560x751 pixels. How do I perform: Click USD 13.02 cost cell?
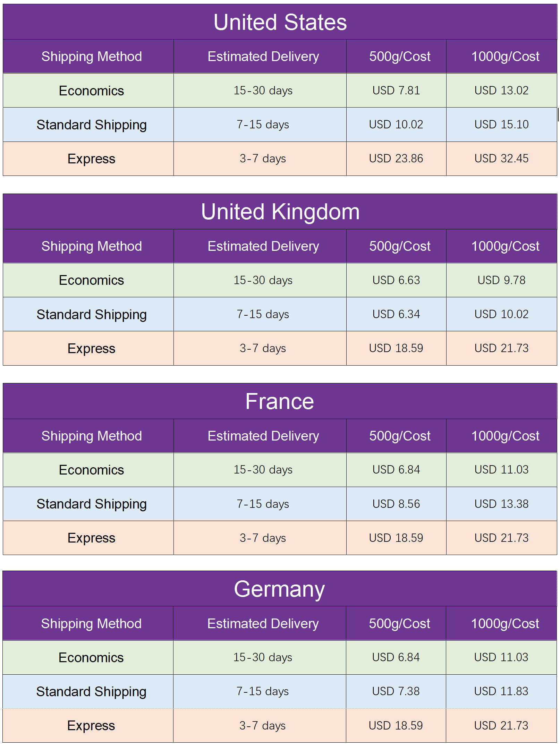pos(502,90)
